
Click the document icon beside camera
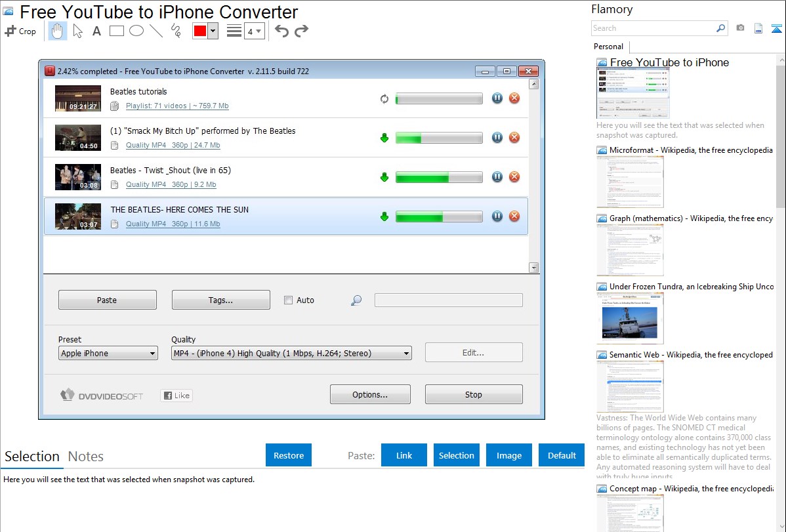758,28
